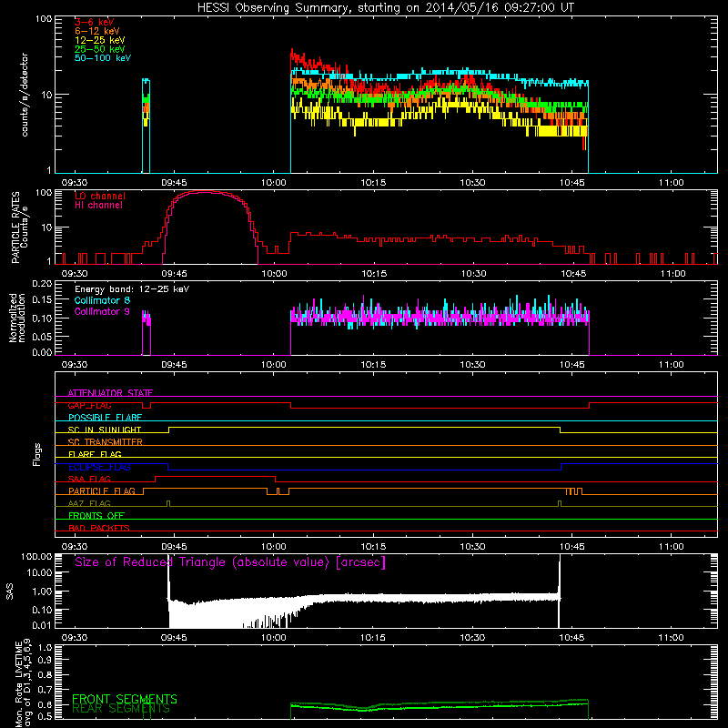Click the FRONTS_OFF flag label

click(x=96, y=516)
